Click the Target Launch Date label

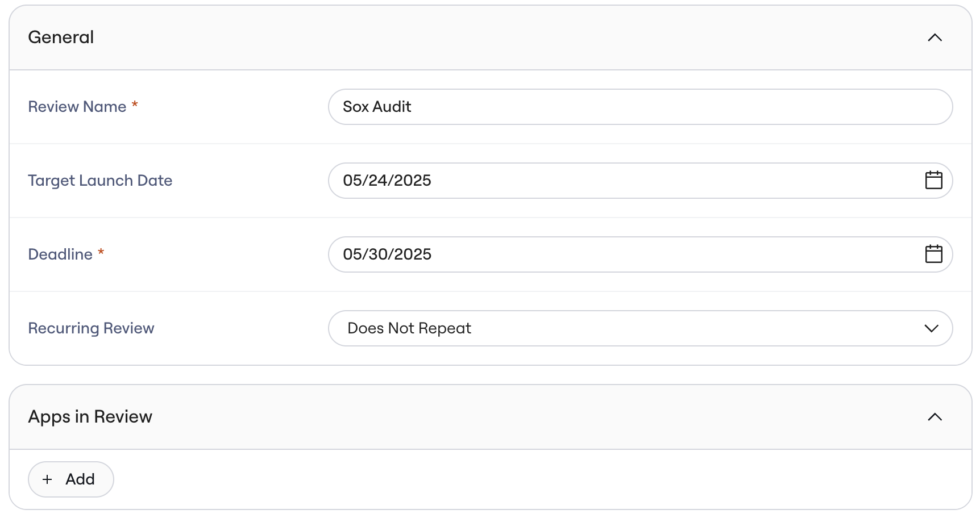pyautogui.click(x=100, y=181)
